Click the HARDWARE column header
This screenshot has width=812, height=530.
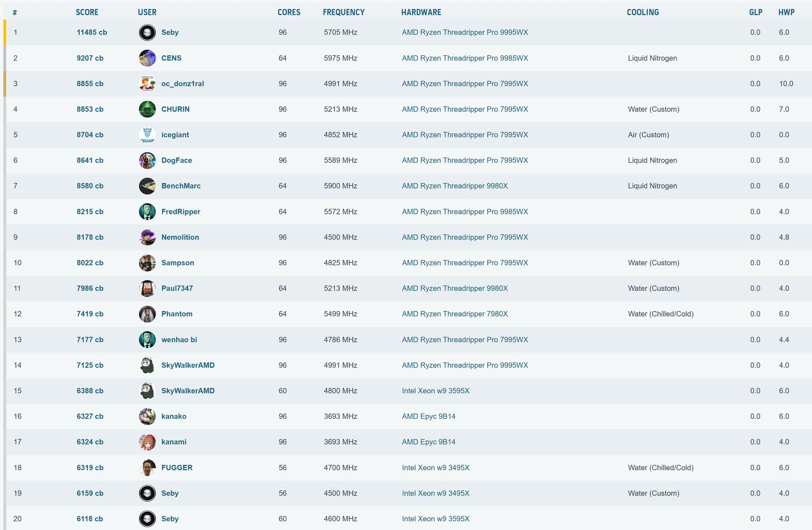(421, 12)
